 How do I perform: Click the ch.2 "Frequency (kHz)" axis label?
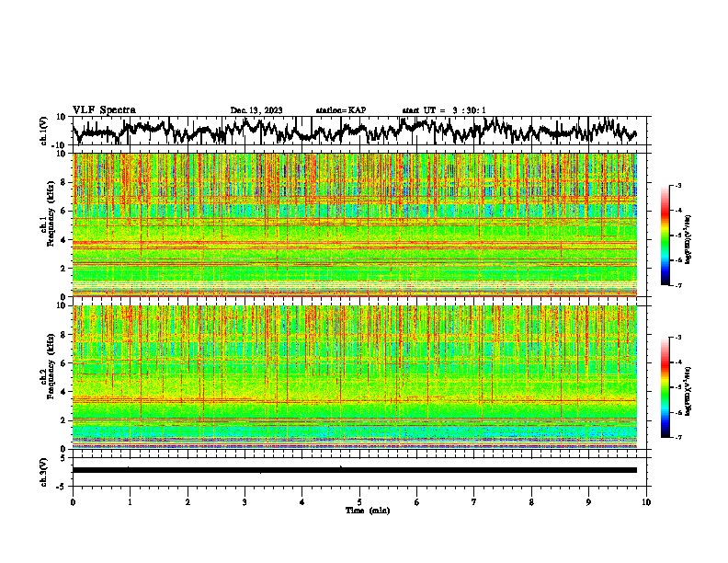click(51, 366)
